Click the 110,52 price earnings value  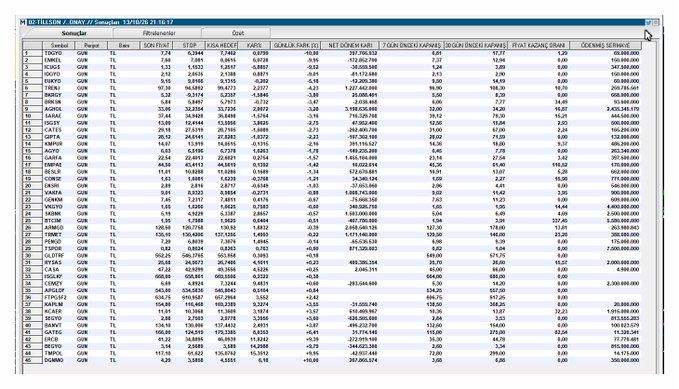pos(559,165)
